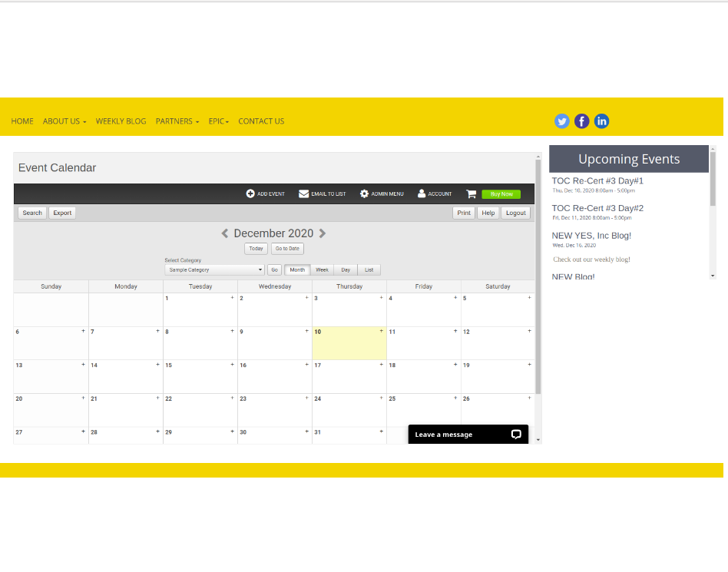Click the Buy Now button

click(x=501, y=194)
